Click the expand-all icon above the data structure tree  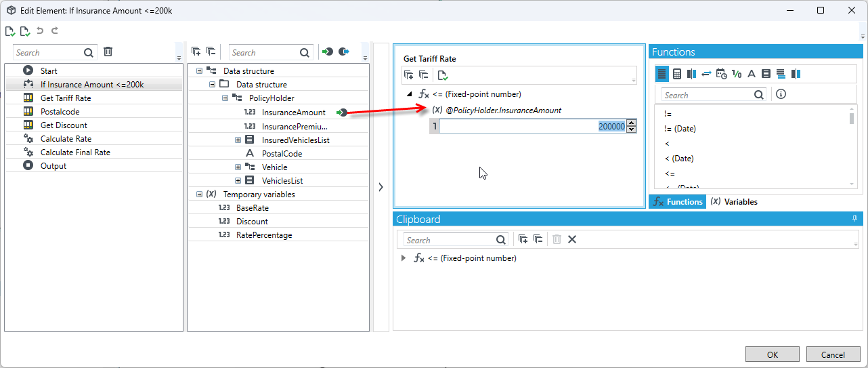196,52
